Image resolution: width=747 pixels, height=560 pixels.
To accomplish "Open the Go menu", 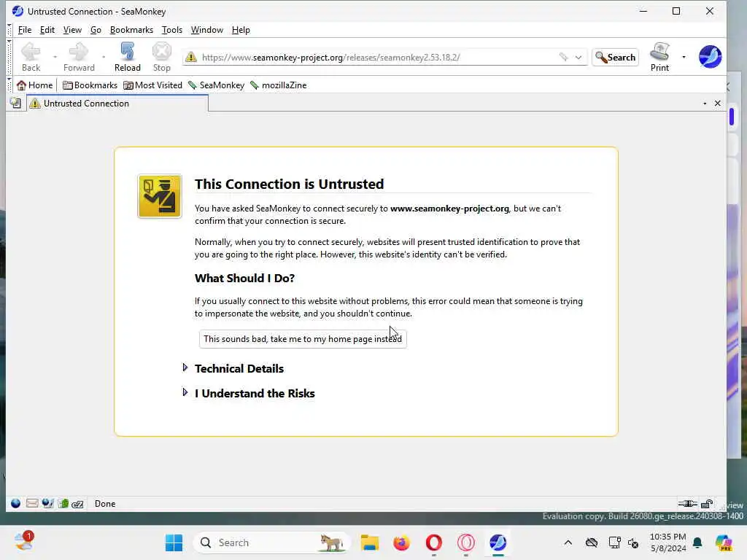I will coord(96,29).
